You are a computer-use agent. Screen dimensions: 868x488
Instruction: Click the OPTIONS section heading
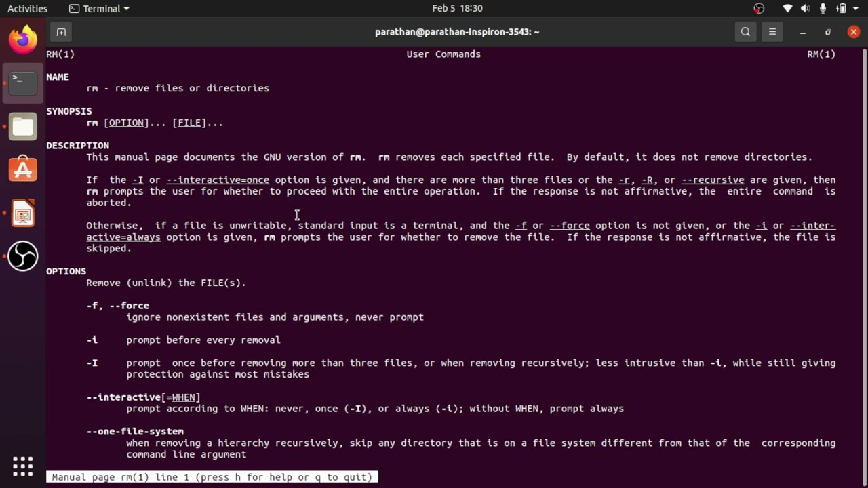click(66, 271)
